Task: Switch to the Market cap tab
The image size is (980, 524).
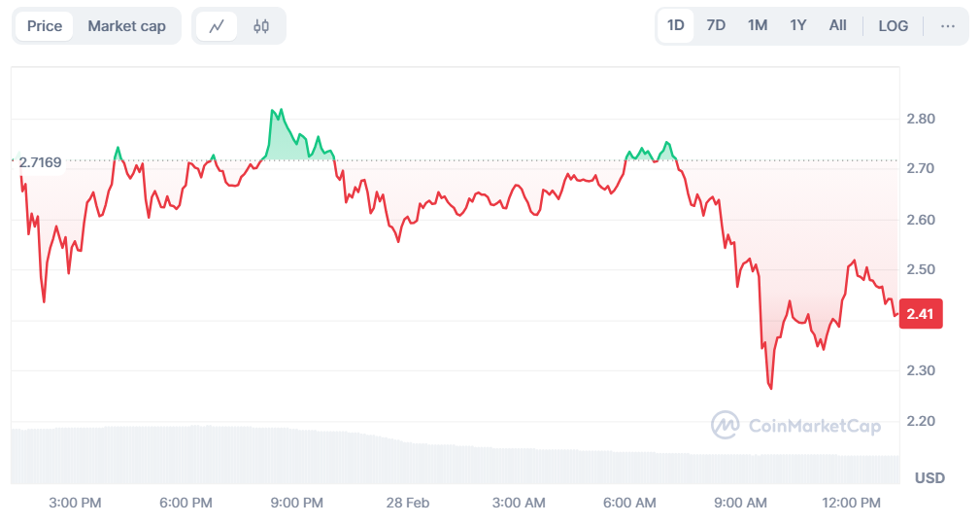Action: (126, 26)
